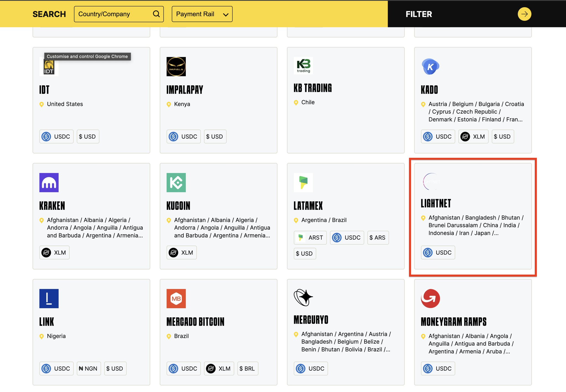Click the NGN tag on Link card
Viewport: 566px width, 392px height.
88,369
